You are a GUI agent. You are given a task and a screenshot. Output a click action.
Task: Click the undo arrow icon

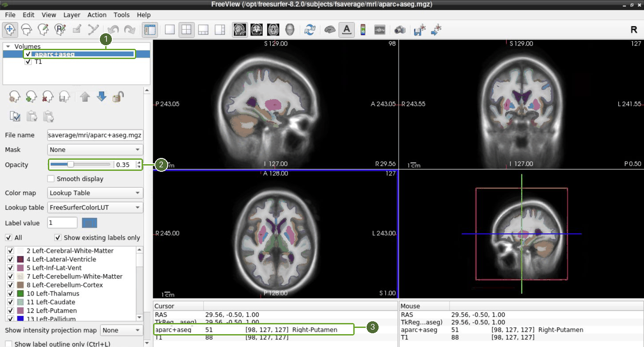click(x=113, y=30)
